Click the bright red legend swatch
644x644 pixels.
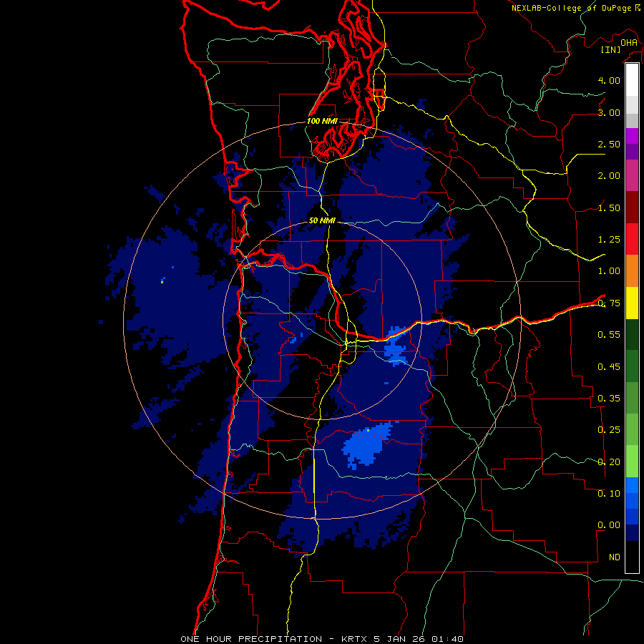(x=632, y=239)
